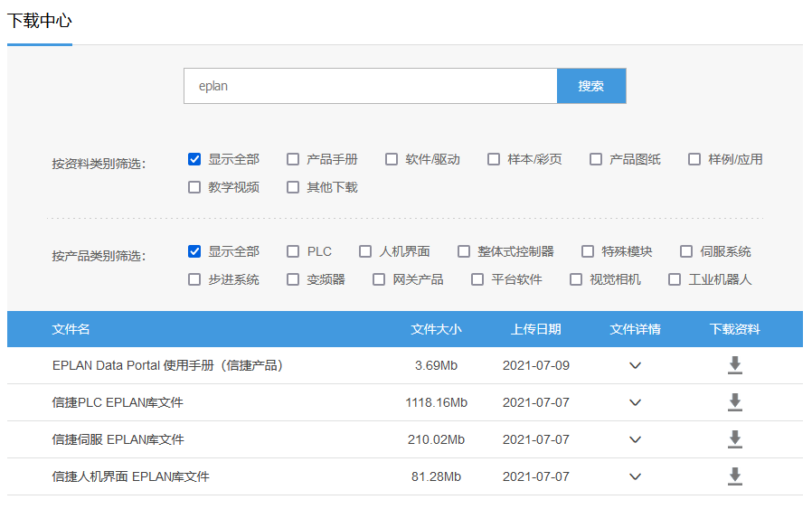Screen dimensions: 812x509
Task: Download 信捷人机界面 EPLAN库文件
Action: [x=735, y=476]
